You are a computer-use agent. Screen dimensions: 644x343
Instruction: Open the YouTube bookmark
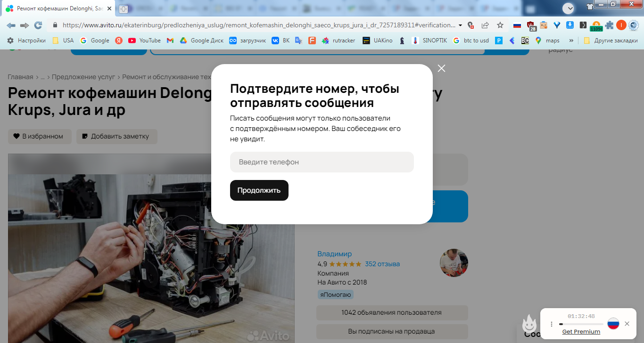pyautogui.click(x=145, y=41)
